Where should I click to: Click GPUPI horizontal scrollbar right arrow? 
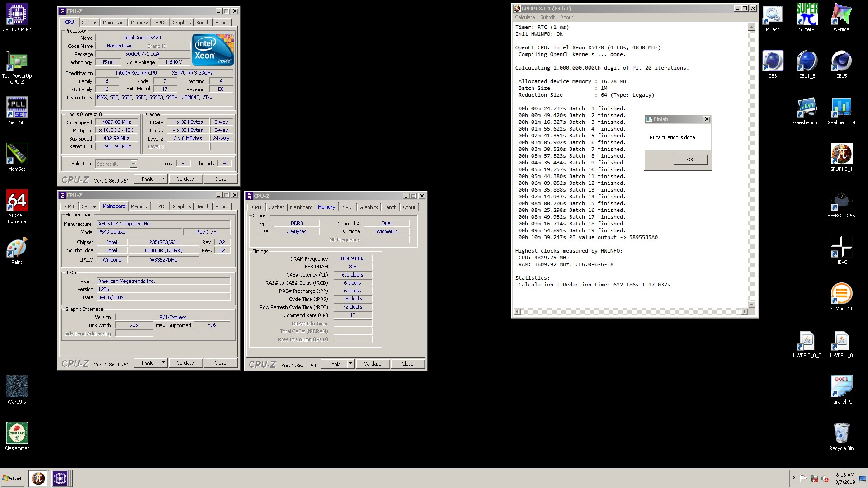pos(744,312)
